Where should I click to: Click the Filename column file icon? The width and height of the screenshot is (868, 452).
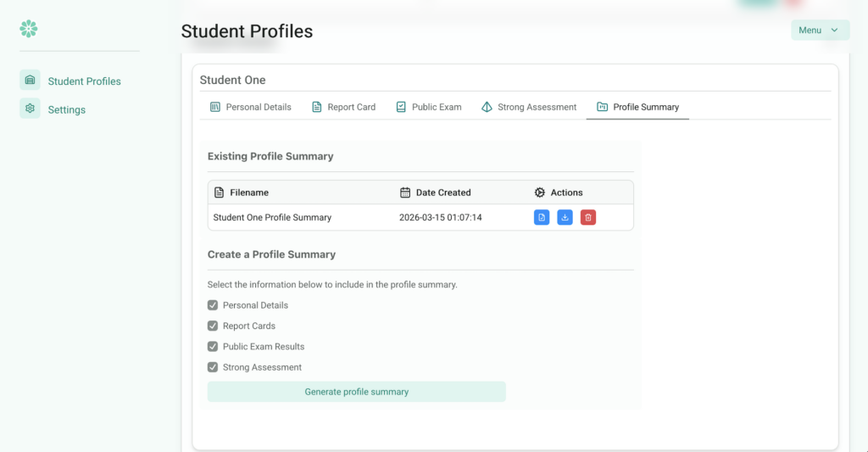point(220,193)
